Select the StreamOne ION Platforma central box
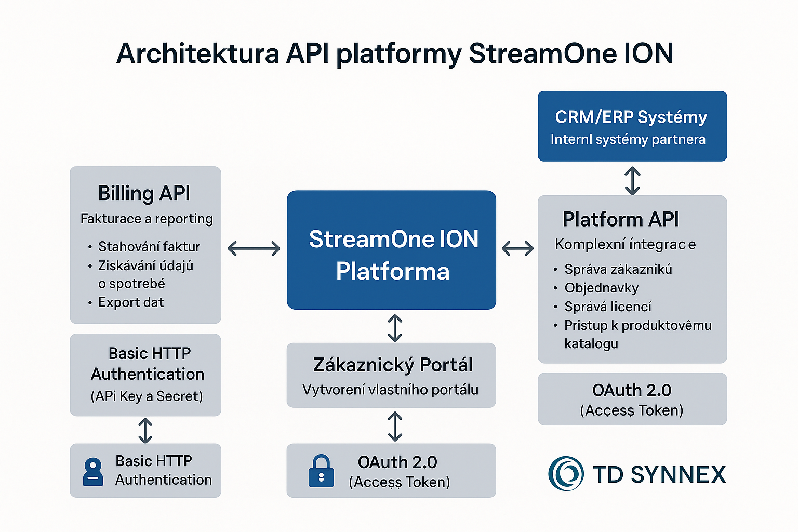798x532 pixels. [391, 250]
